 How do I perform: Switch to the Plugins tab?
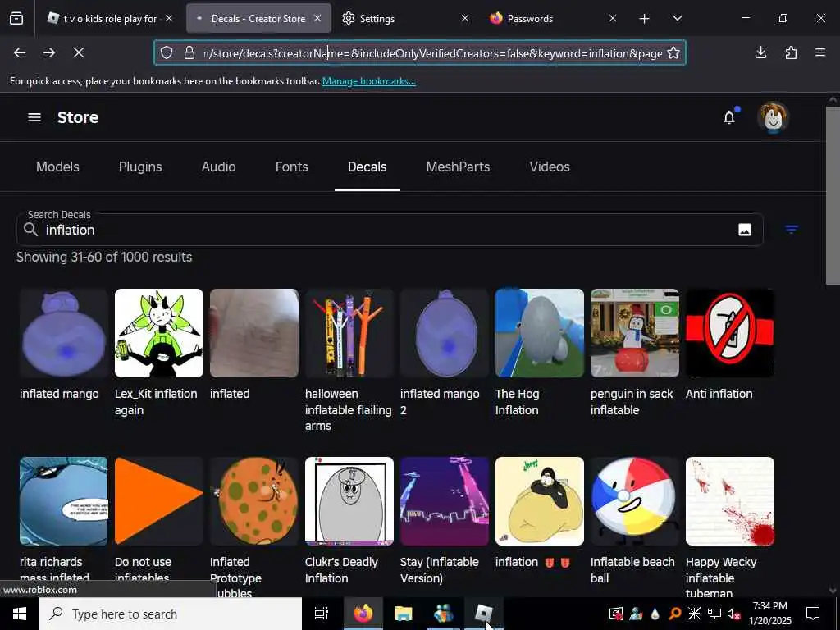coord(140,167)
